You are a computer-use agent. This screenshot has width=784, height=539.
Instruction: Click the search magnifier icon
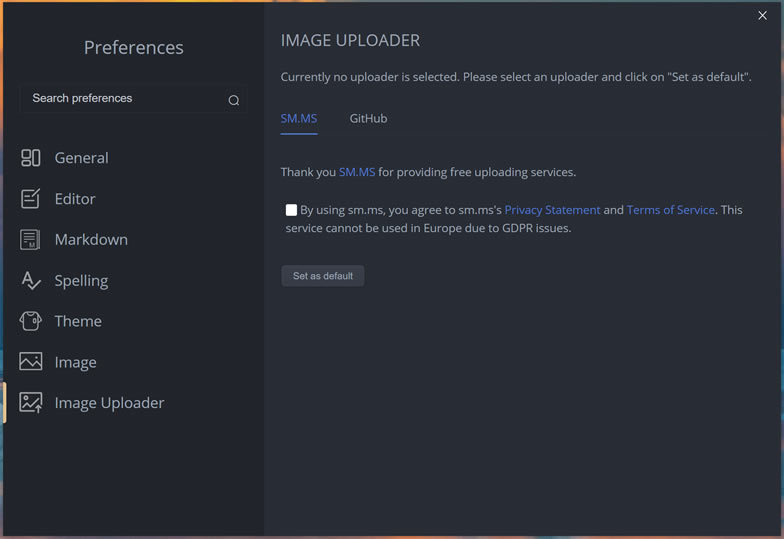tap(234, 100)
